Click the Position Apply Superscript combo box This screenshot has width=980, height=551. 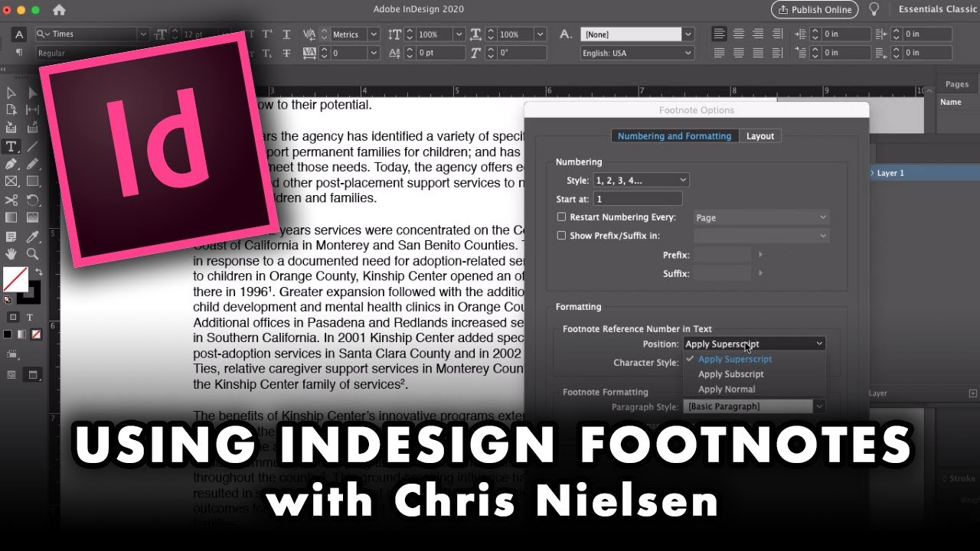pyautogui.click(x=754, y=344)
